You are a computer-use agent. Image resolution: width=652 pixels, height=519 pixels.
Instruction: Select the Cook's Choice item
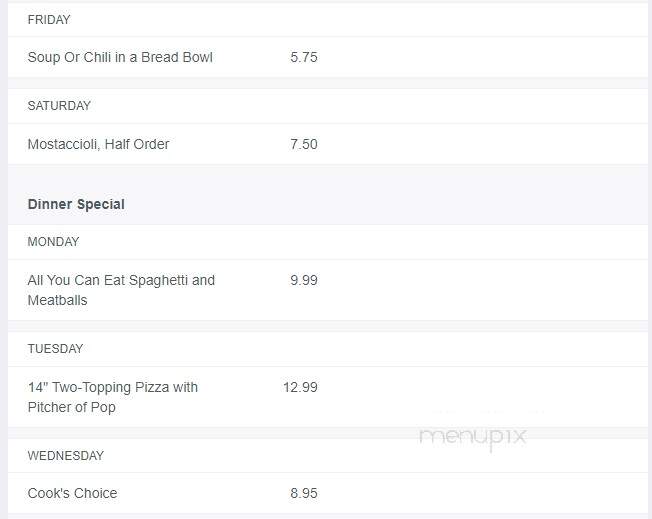[72, 493]
